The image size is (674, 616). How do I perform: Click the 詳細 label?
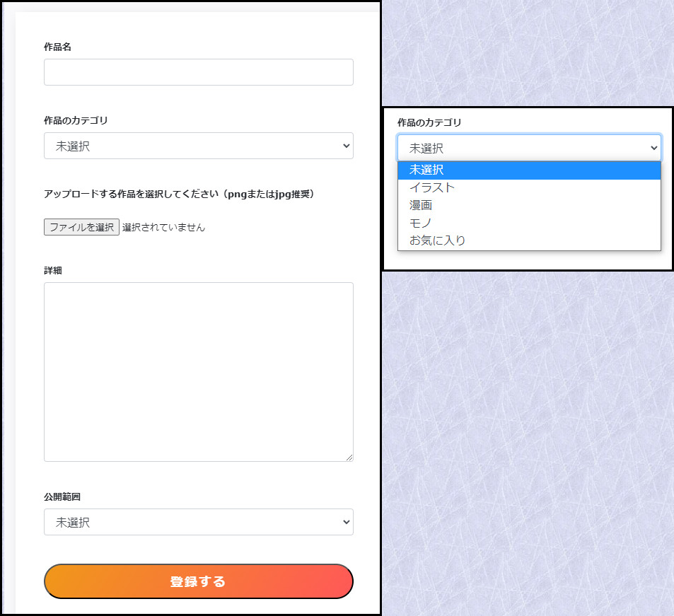pos(53,270)
